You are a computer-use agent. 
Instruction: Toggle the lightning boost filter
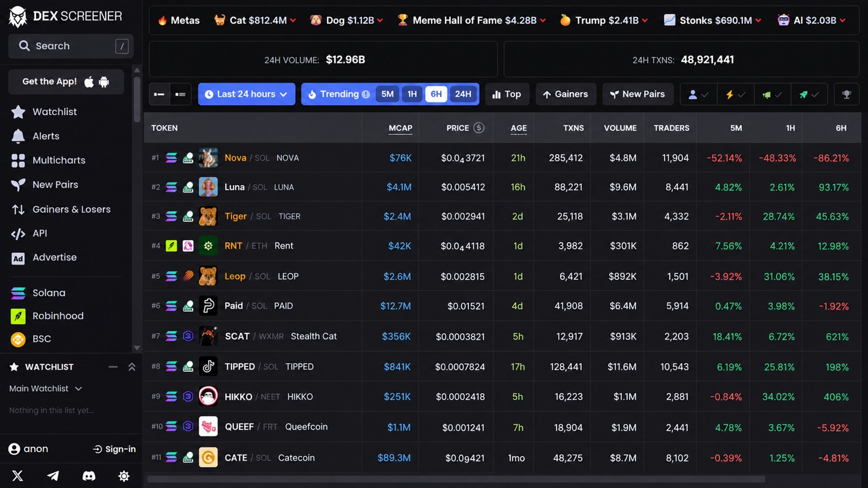[735, 94]
